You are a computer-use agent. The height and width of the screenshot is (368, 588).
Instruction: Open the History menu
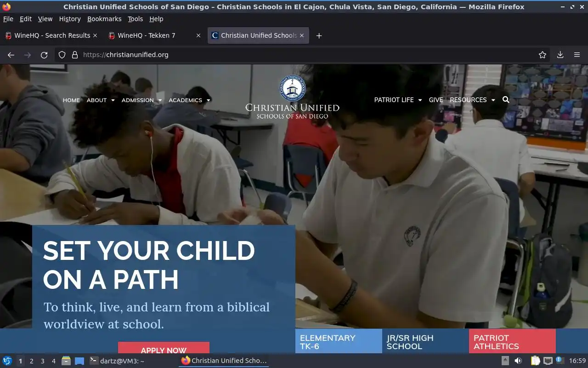[70, 19]
